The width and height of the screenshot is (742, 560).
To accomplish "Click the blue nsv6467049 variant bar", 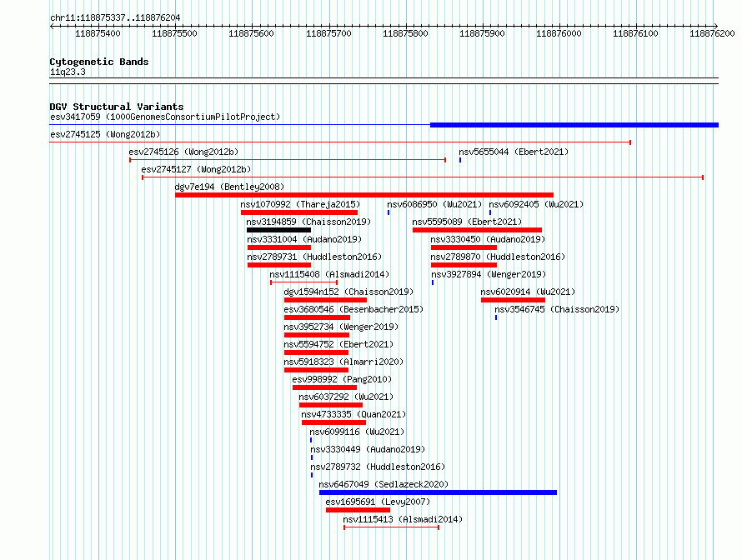I will (x=439, y=492).
